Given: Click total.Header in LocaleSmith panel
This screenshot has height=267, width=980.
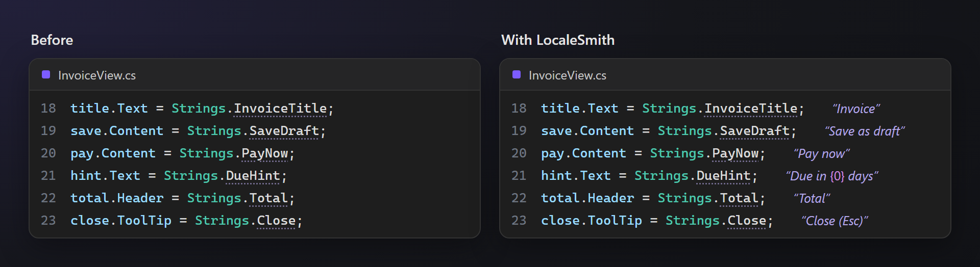Looking at the screenshot, I should (587, 198).
